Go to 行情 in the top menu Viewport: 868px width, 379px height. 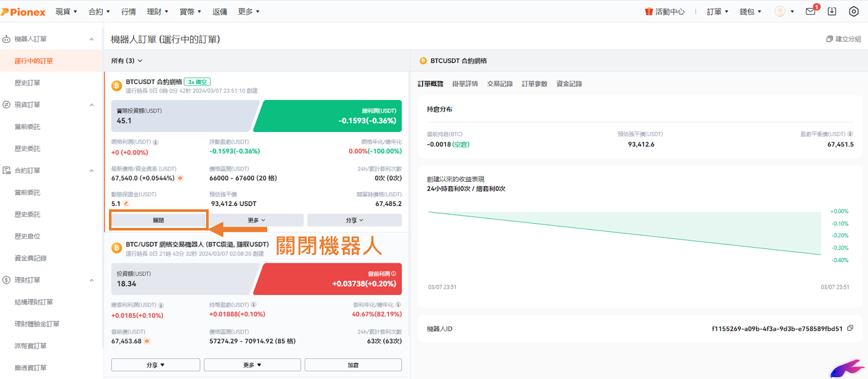click(x=129, y=11)
